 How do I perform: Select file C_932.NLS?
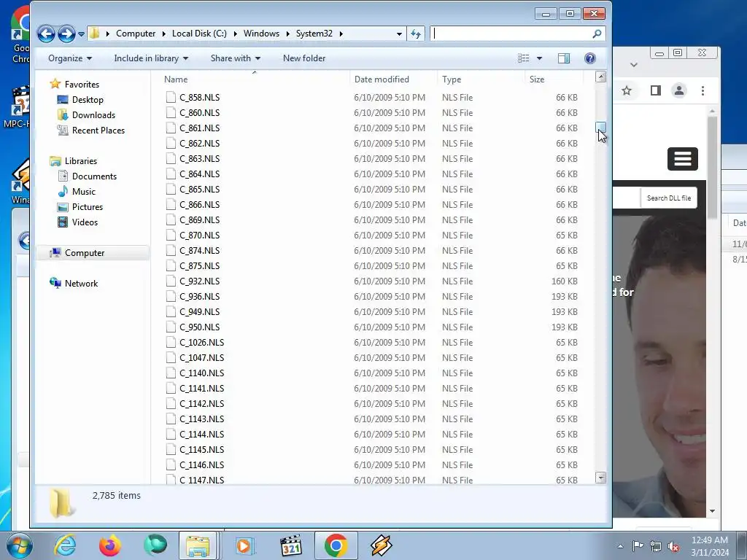(200, 281)
